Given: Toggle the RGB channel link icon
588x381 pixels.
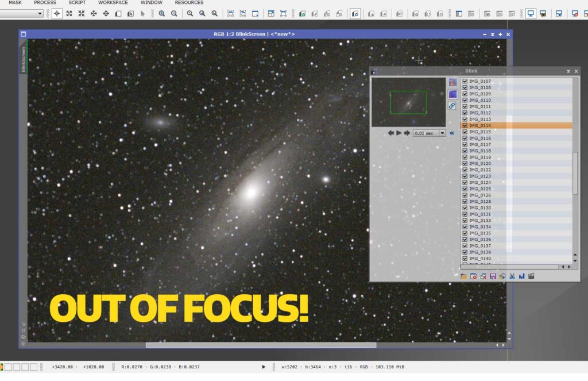Looking at the screenshot, I should click(x=451, y=105).
